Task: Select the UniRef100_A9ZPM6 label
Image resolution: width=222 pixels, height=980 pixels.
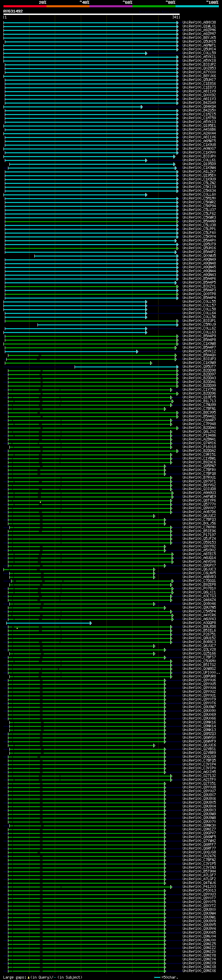Action: [199, 30]
